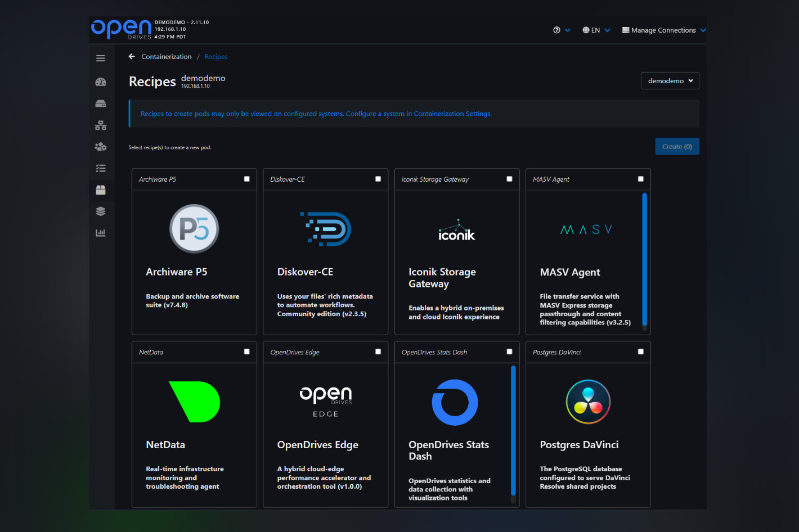Check the Postgres DaVinci recipe checkbox
This screenshot has width=799, height=532.
tap(641, 351)
